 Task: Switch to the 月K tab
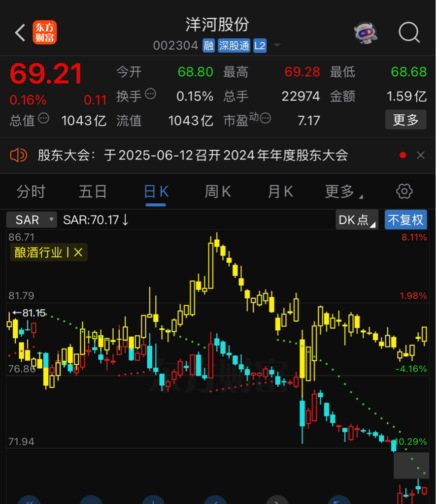[281, 191]
